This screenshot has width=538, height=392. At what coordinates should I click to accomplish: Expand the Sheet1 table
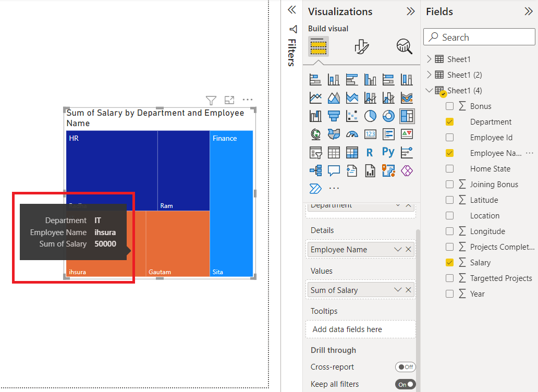(429, 59)
